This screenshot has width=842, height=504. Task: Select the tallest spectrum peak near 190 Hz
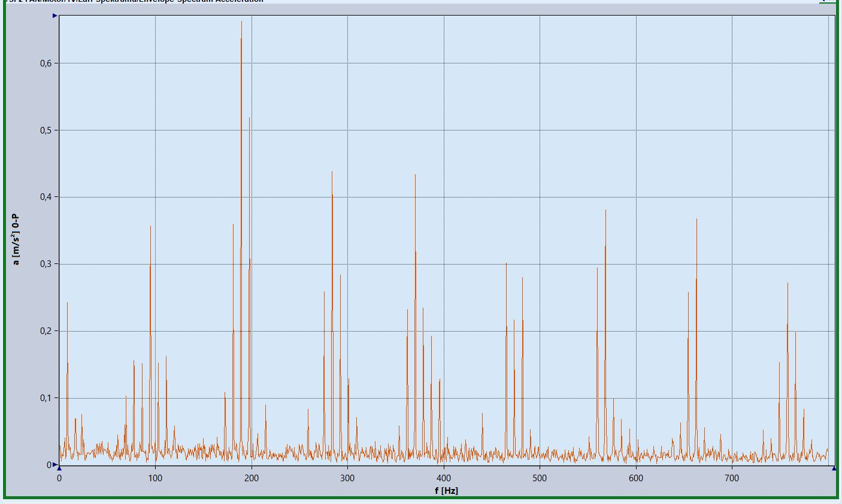241,239
